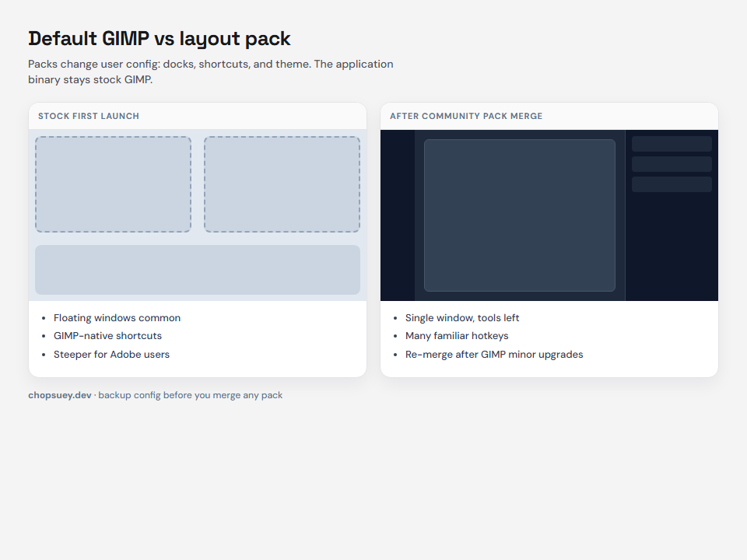Viewport: 747px width, 560px height.
Task: Click the 'Default GIMP vs layout pack' heading
Action: 159,39
